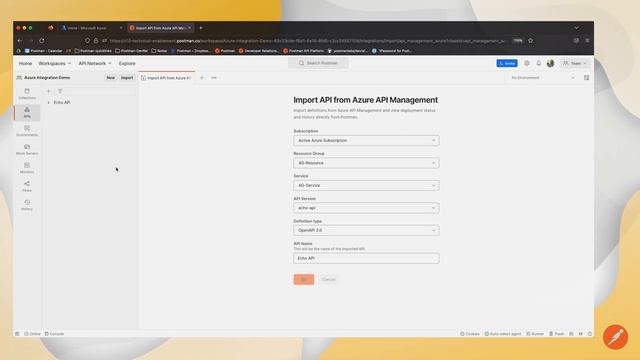
Task: Open the Monitors sidebar icon
Action: click(x=27, y=167)
